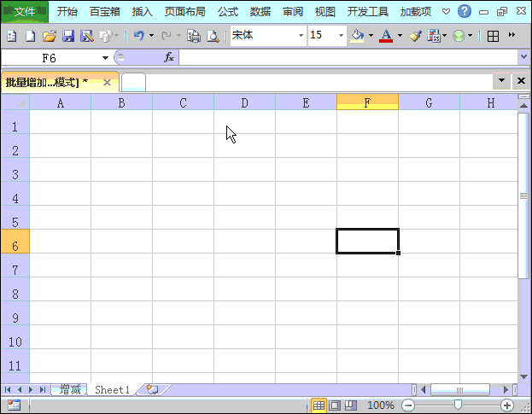Click the Help question mark icon
The height and width of the screenshot is (414, 532).
click(x=465, y=12)
